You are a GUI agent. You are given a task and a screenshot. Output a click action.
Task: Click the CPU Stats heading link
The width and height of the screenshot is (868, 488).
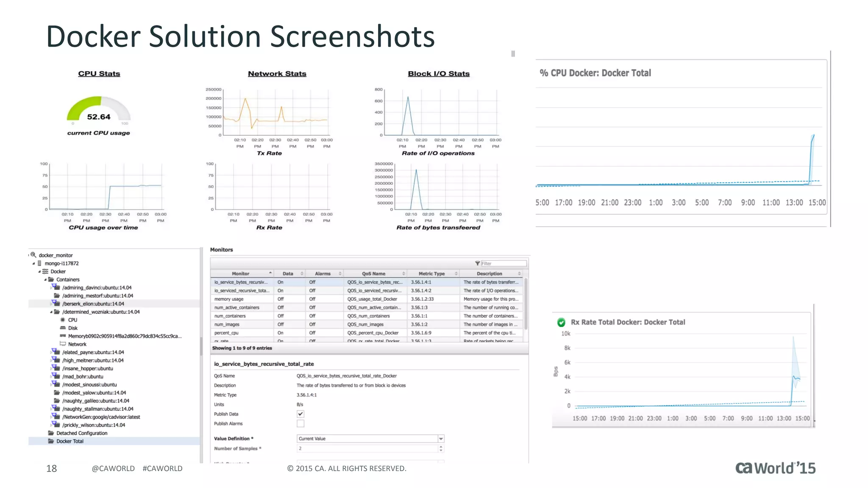pos(99,74)
